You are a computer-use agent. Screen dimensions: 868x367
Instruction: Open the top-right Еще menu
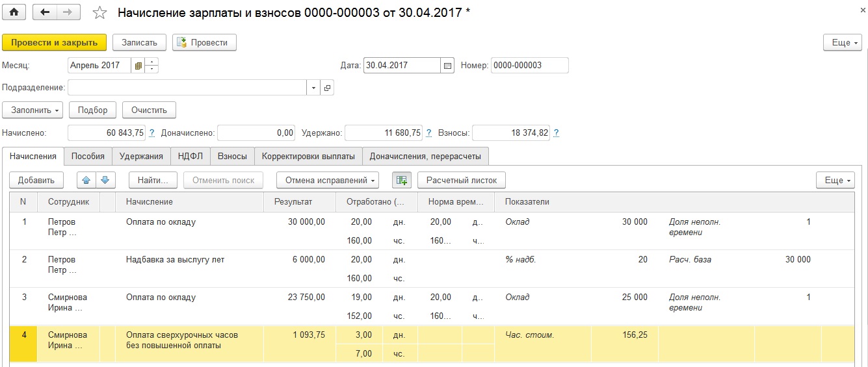click(843, 42)
